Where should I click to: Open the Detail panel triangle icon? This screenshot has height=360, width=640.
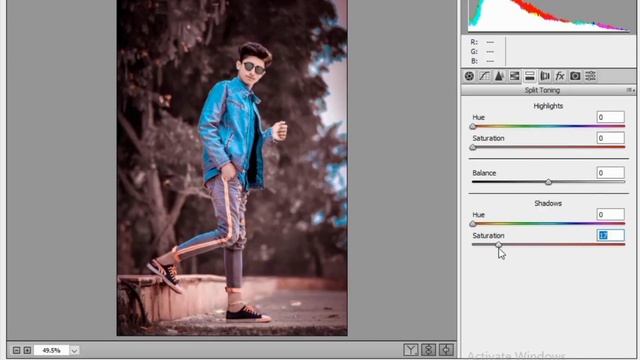[499, 76]
